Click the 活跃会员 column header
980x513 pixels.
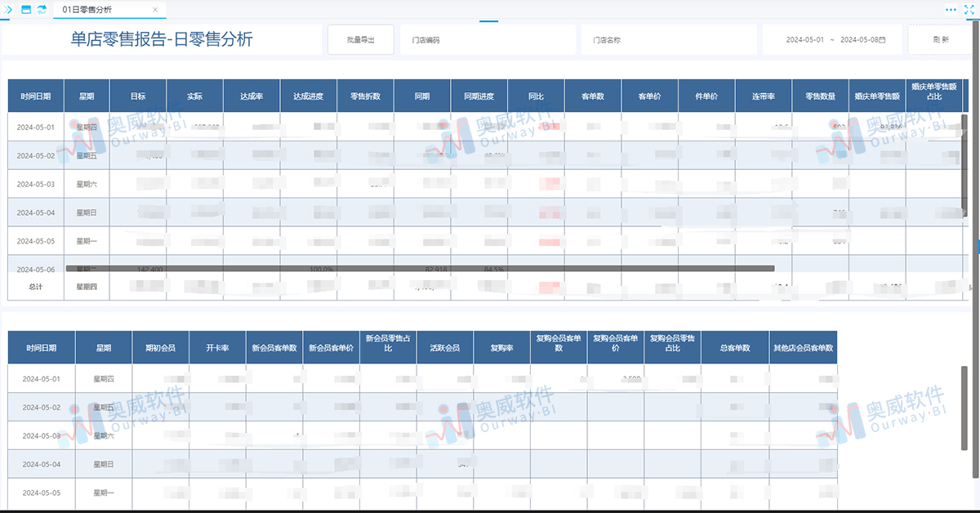click(x=445, y=347)
